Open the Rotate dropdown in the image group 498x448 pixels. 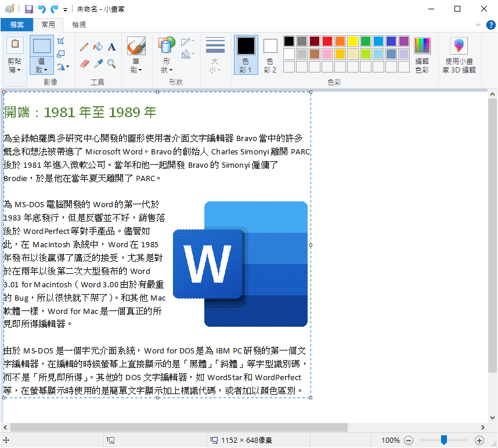[x=63, y=67]
